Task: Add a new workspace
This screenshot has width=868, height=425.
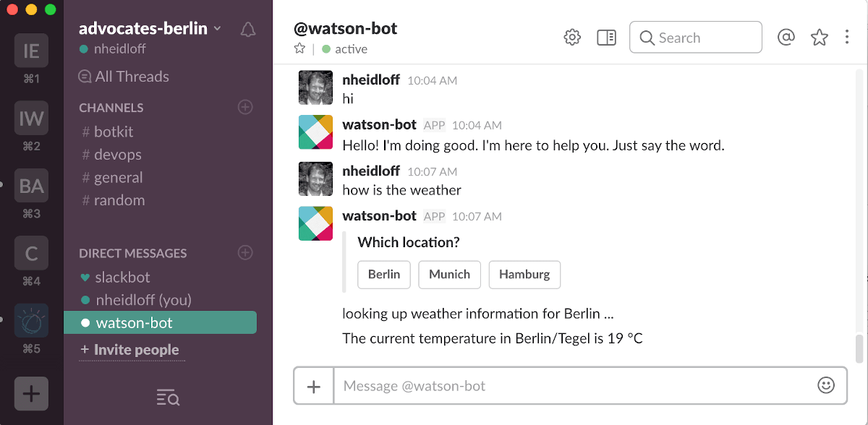Action: [31, 394]
